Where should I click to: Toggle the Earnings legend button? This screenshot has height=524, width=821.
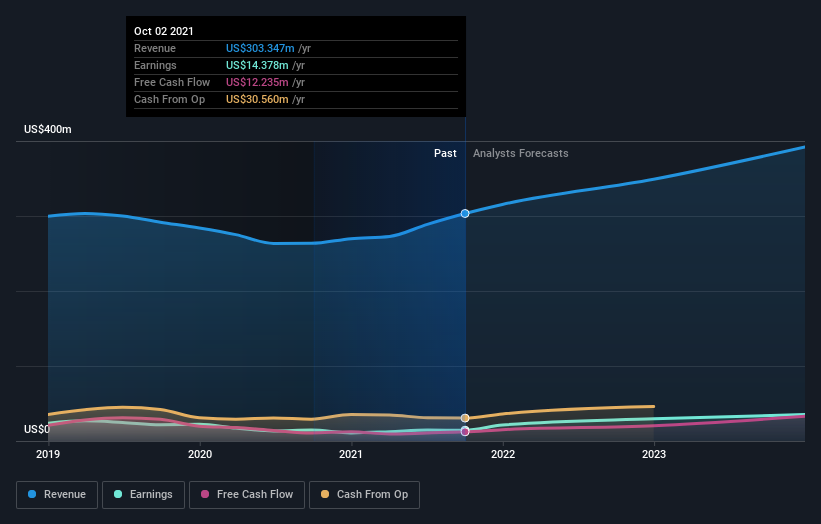coord(143,495)
